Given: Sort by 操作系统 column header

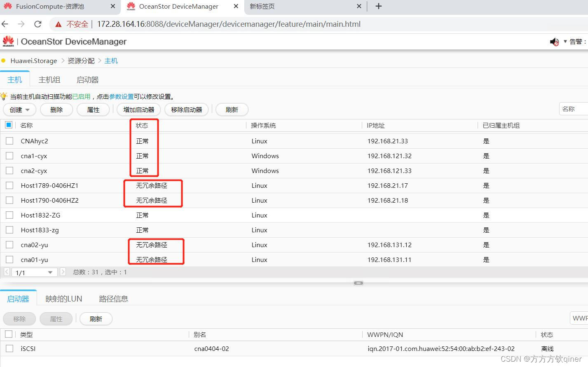Looking at the screenshot, I should click(263, 125).
